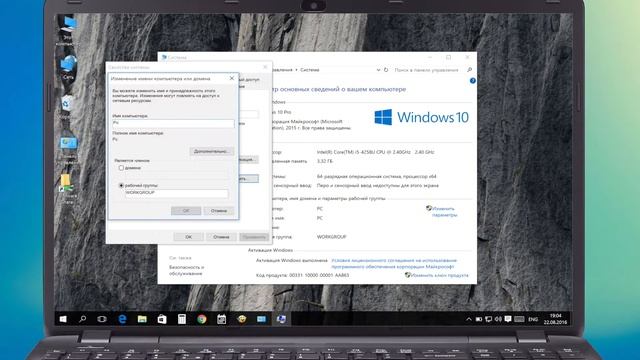640x360 pixels.
Task: Click the Additional (Дополнительно) button
Action: click(x=211, y=151)
